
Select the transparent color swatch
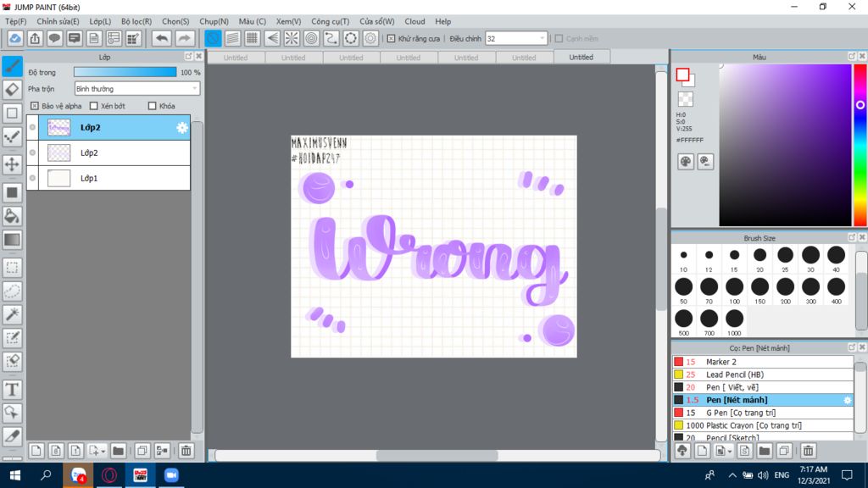[x=685, y=99]
